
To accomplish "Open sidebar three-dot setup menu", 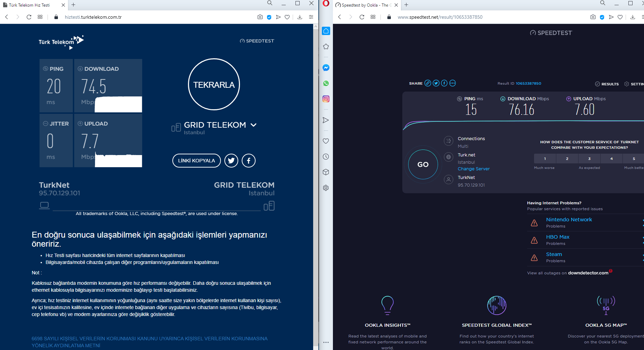I will pos(326,342).
